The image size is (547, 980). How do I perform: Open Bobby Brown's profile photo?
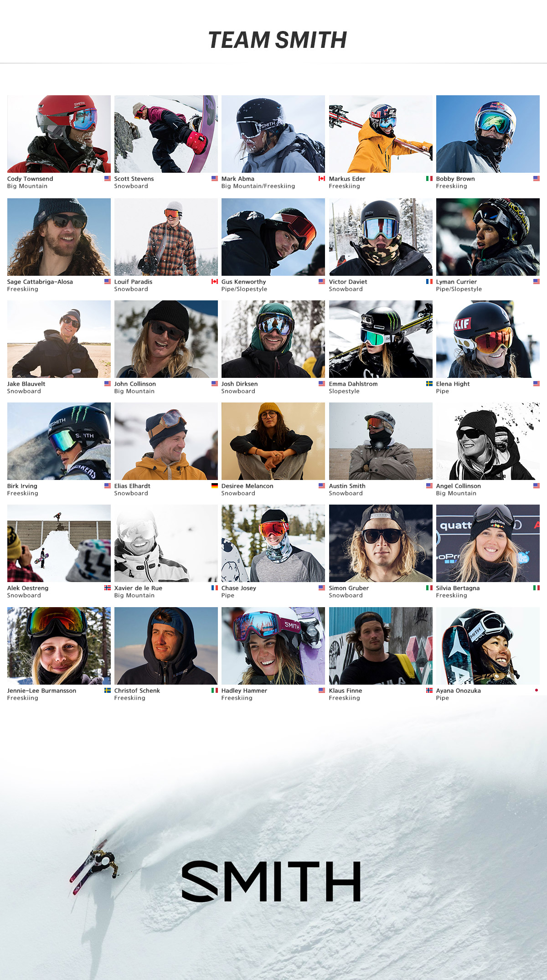coord(488,134)
